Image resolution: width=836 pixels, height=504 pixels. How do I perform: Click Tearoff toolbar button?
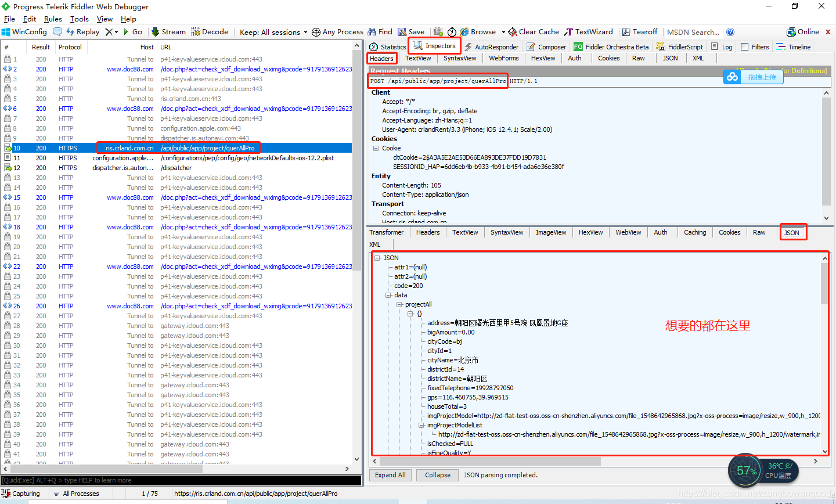tap(640, 32)
